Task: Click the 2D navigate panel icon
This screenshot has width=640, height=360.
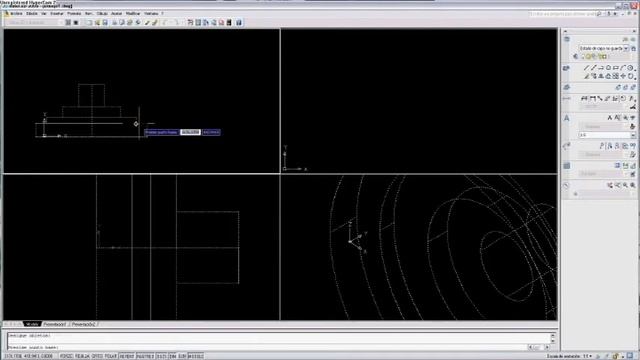Action: tap(567, 185)
